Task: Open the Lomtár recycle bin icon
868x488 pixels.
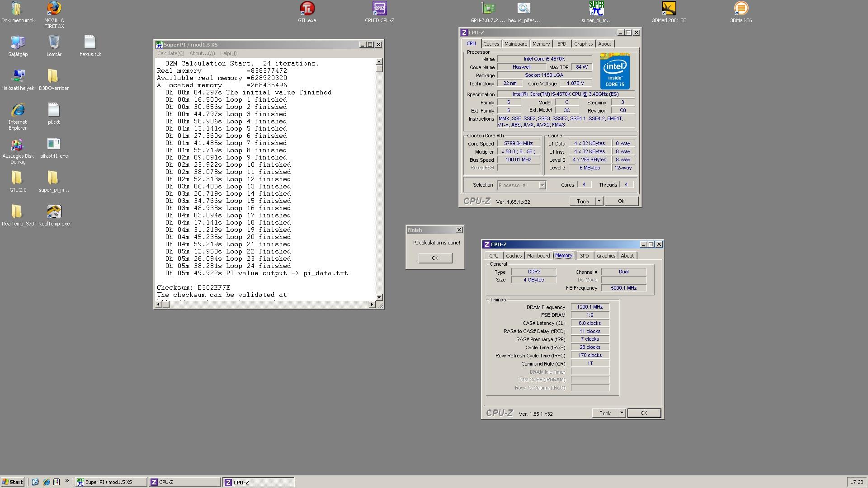Action: [x=54, y=42]
